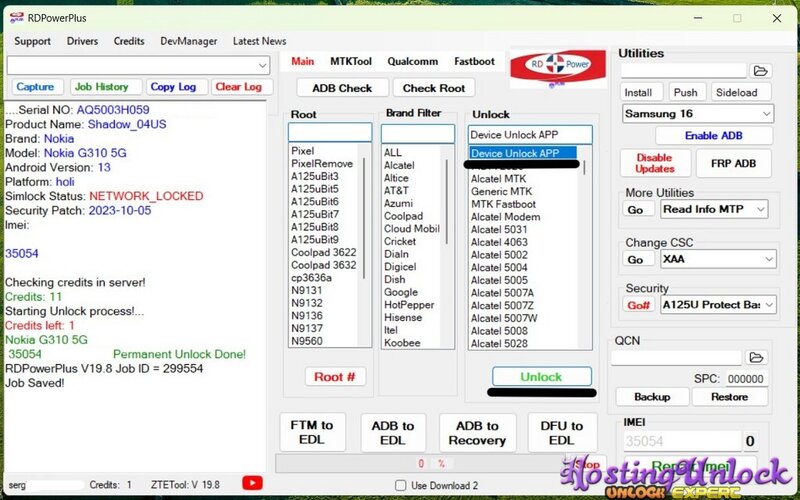The width and height of the screenshot is (800, 500).
Task: Open the Utilities file browse folder icon
Action: coord(760,71)
